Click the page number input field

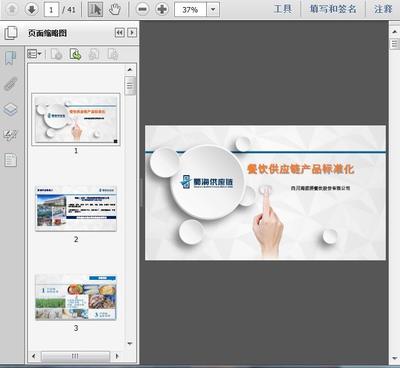[51, 10]
